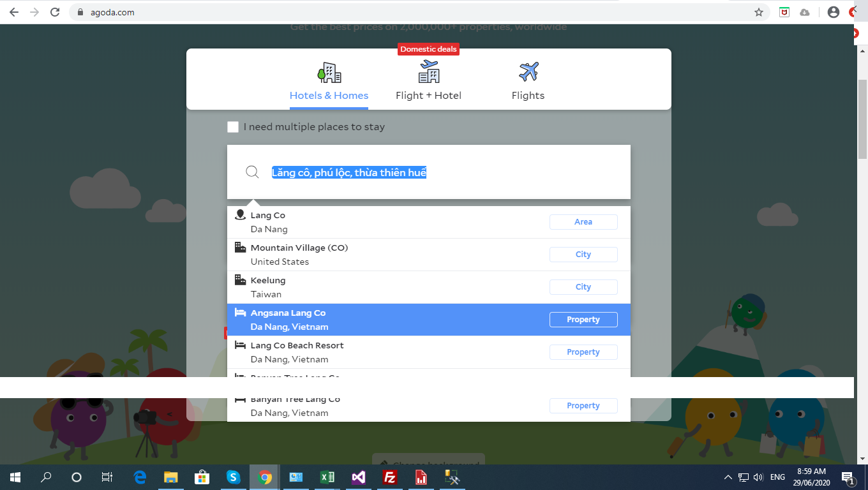This screenshot has width=868, height=490.
Task: Click the Area tag for Lang Co
Action: (583, 222)
